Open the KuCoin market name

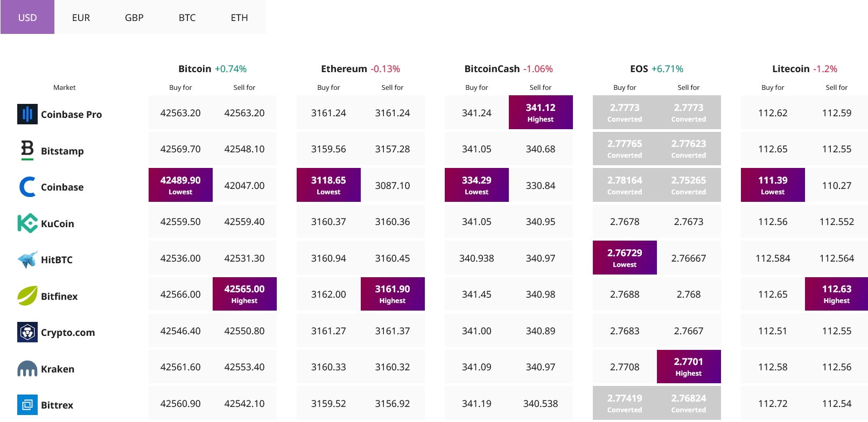point(58,223)
